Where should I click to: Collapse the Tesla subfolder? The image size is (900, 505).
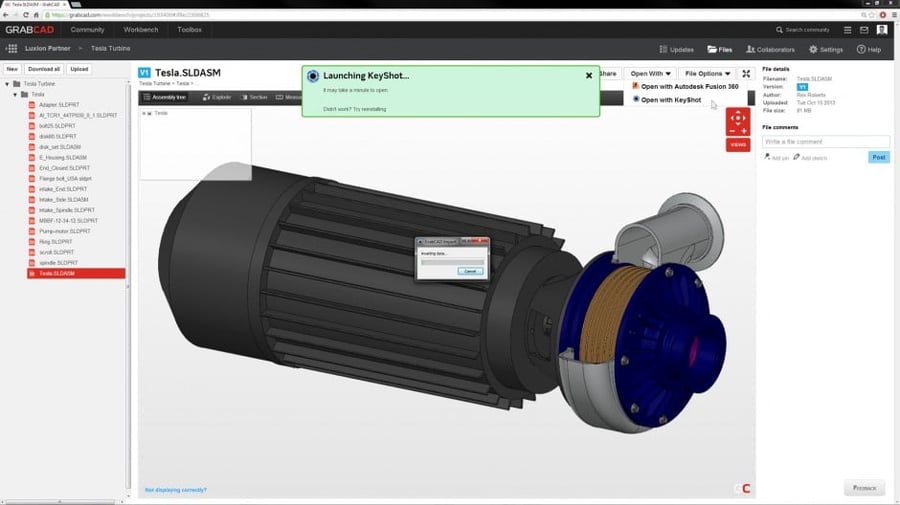click(x=15, y=94)
